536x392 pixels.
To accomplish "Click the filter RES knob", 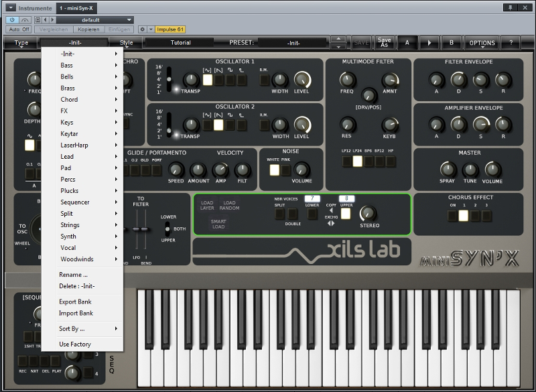I will 347,125.
